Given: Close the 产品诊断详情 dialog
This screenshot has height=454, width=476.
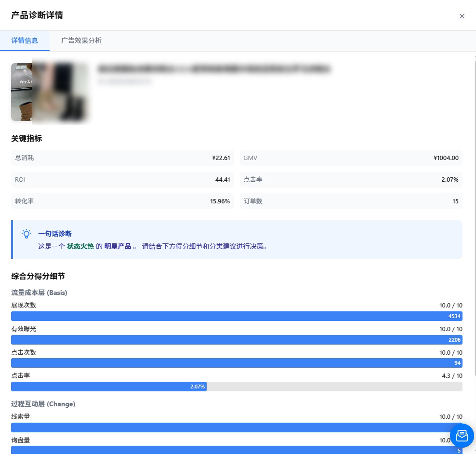Looking at the screenshot, I should [x=462, y=16].
